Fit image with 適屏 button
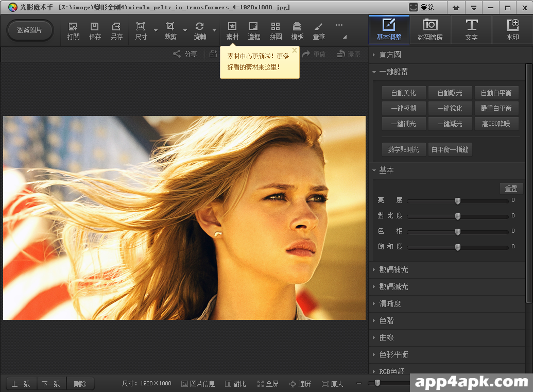The width and height of the screenshot is (533, 392). point(300,384)
